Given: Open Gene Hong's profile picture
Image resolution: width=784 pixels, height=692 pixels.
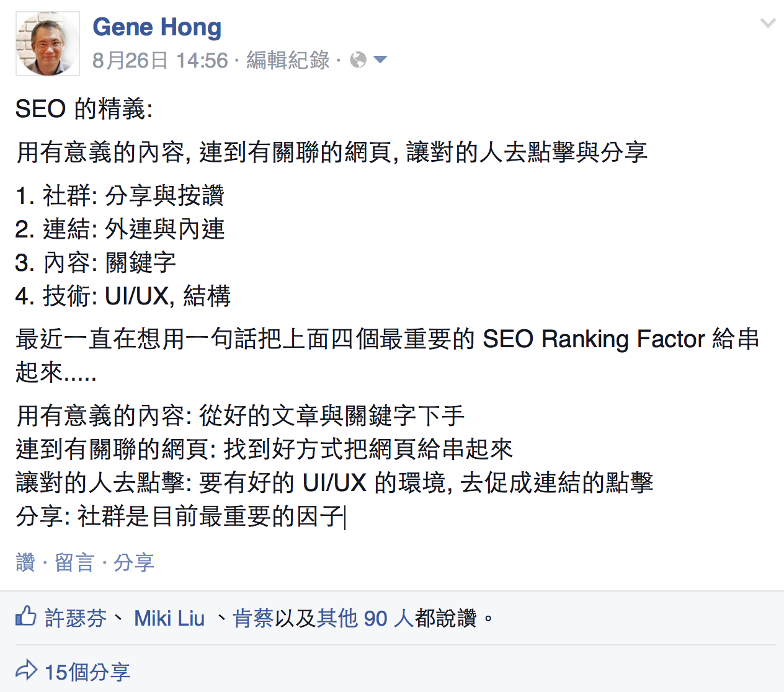Looking at the screenshot, I should click(48, 43).
